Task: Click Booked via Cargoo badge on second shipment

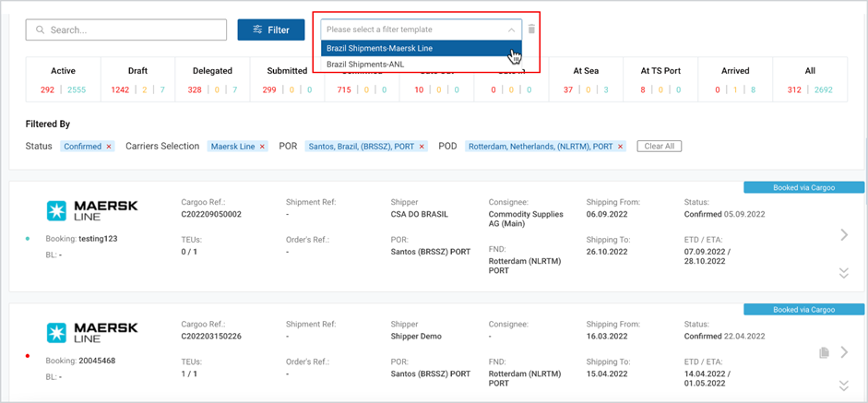Action: tap(803, 310)
